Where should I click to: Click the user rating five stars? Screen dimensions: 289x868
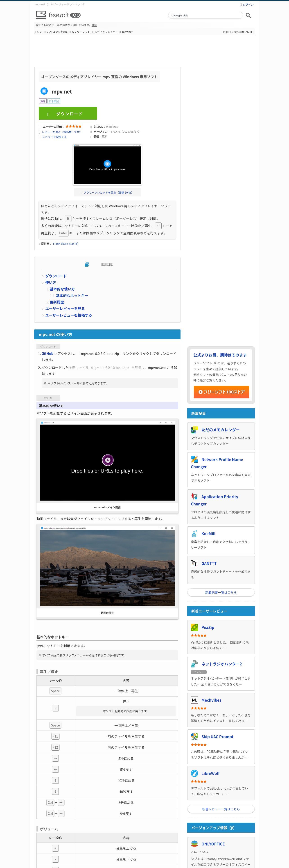tap(73, 127)
